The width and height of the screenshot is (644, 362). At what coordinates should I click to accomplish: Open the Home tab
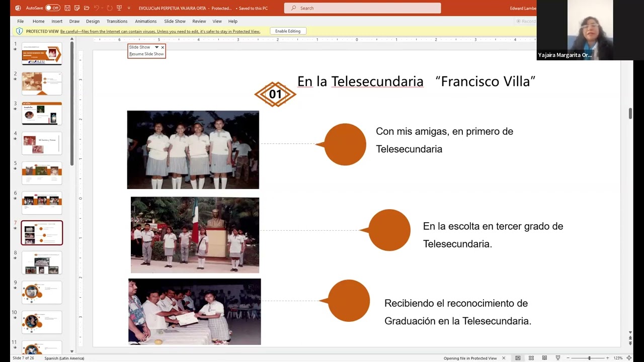(x=38, y=21)
